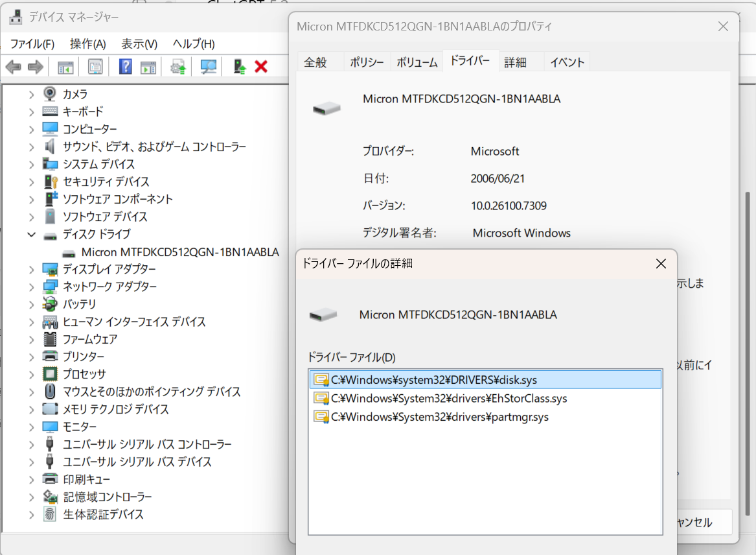The width and height of the screenshot is (756, 555).
Task: Click the green-arrow computer toolbar icon
Action: [x=240, y=67]
